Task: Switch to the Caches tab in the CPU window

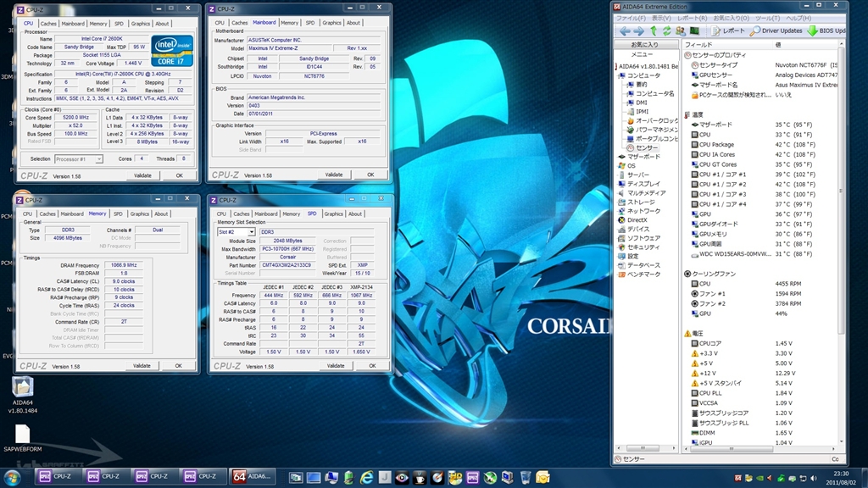Action: point(48,24)
